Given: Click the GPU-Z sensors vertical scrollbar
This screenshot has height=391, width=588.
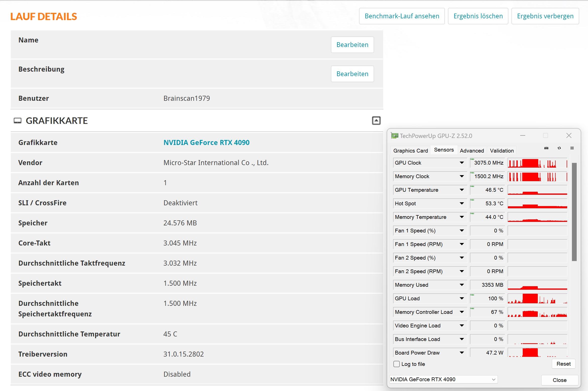Looking at the screenshot, I should [574, 212].
